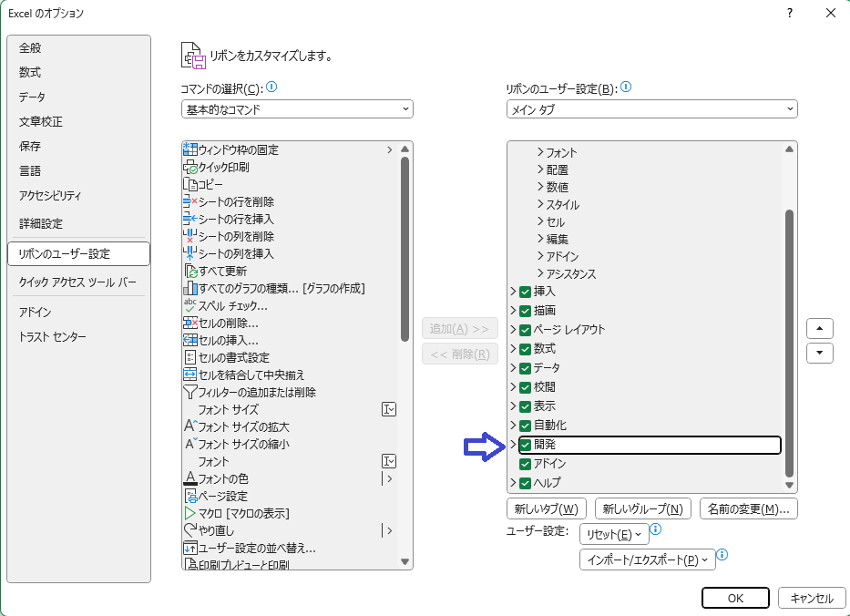The width and height of the screenshot is (850, 616).
Task: Expand the データ tab tree node
Action: (513, 368)
